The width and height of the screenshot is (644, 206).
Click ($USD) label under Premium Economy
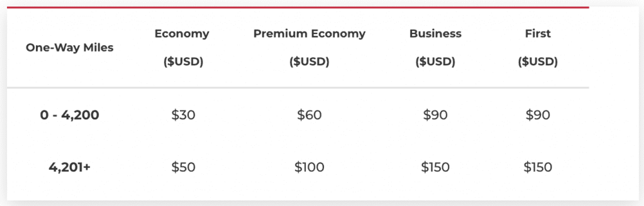[x=309, y=61]
